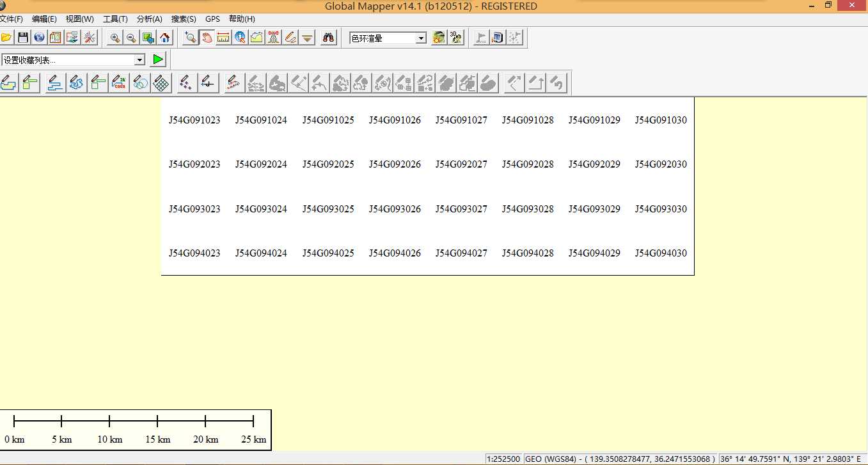Click map sheet label J54G092026
868x465 pixels.
[395, 164]
